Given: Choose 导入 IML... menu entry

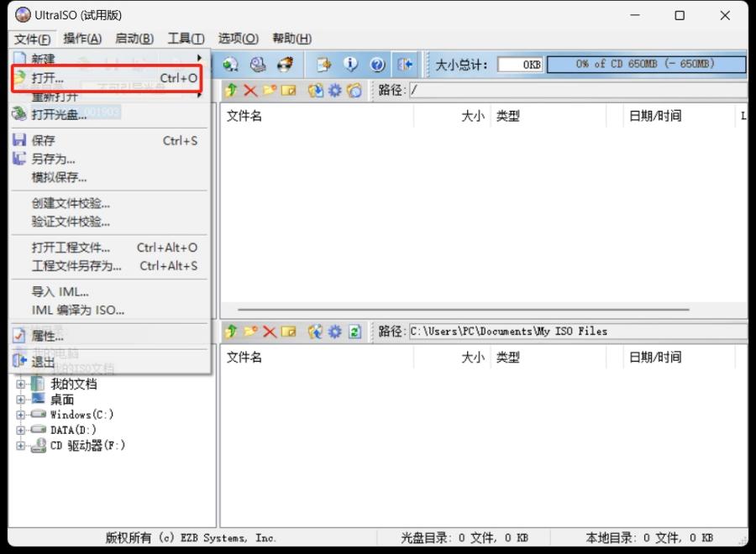Looking at the screenshot, I should 110,292.
